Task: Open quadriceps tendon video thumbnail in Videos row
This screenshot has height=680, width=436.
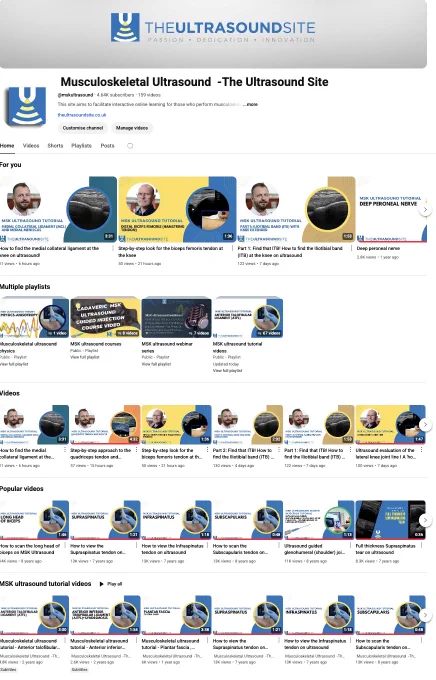Action: pyautogui.click(x=105, y=425)
